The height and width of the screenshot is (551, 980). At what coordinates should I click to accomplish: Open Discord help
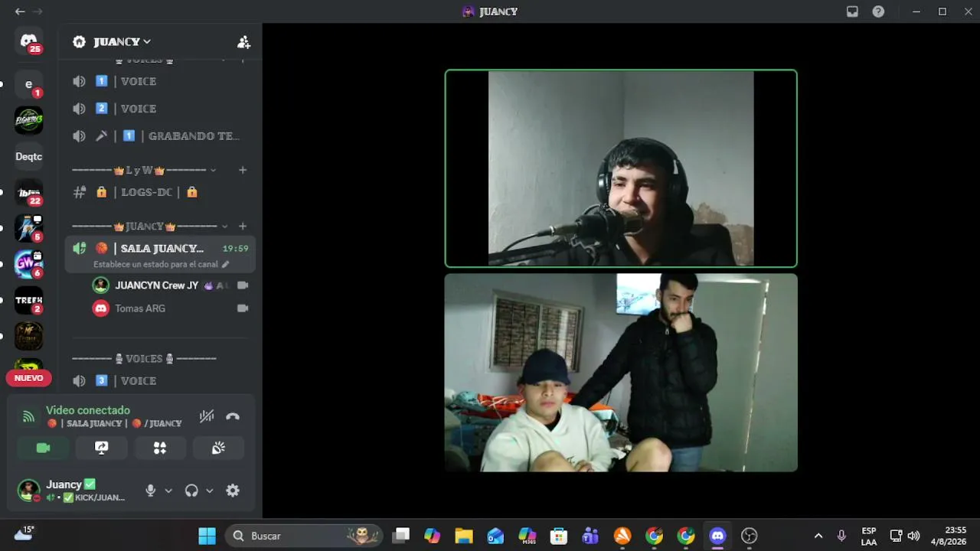click(878, 11)
